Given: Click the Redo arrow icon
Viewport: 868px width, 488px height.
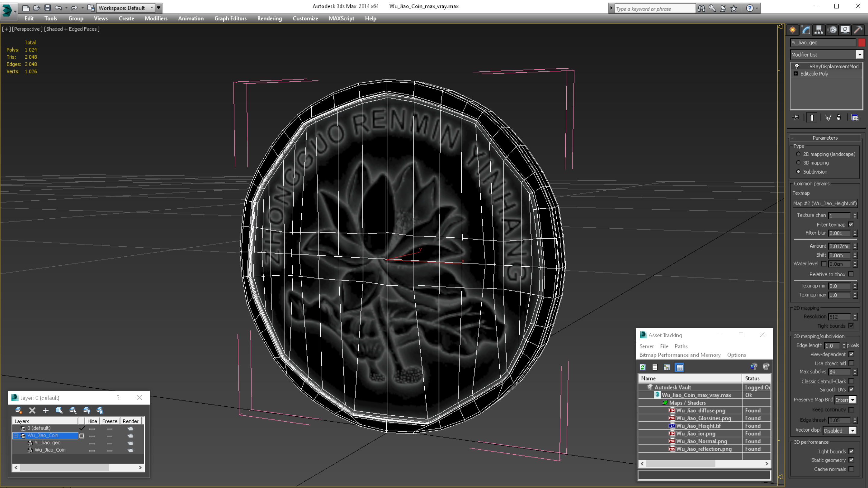Looking at the screenshot, I should 74,8.
